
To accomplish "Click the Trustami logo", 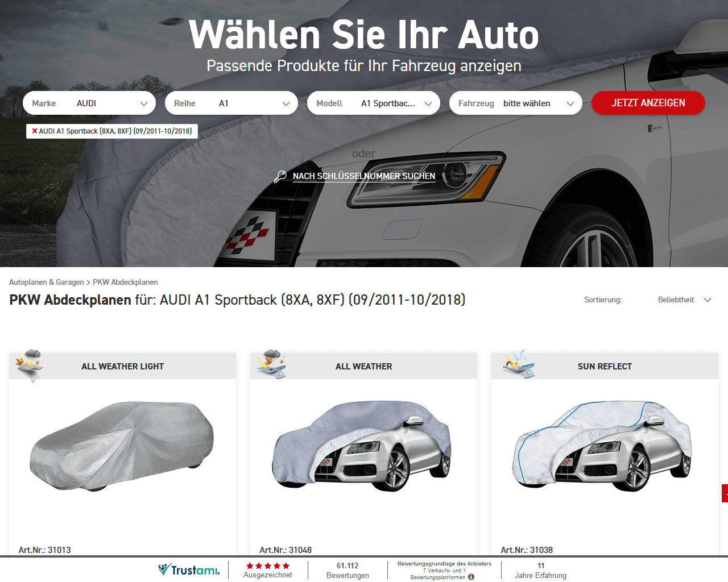I will [189, 569].
